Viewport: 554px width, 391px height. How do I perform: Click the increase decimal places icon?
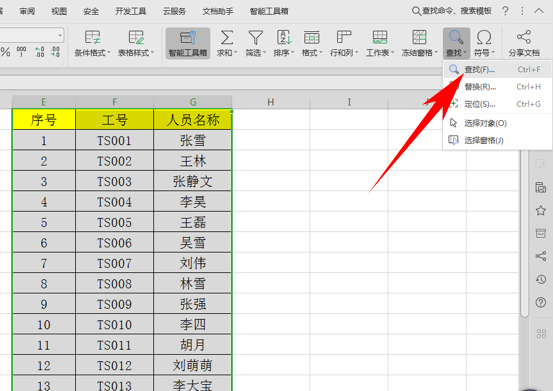click(40, 52)
